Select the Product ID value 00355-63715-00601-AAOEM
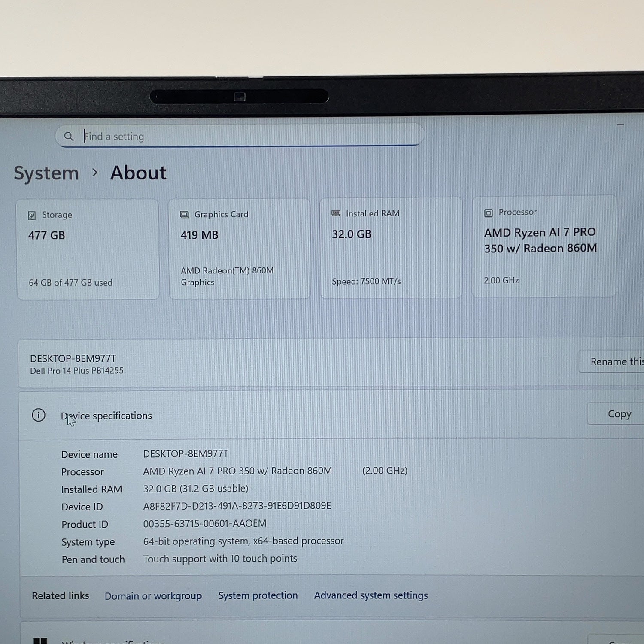 click(205, 523)
